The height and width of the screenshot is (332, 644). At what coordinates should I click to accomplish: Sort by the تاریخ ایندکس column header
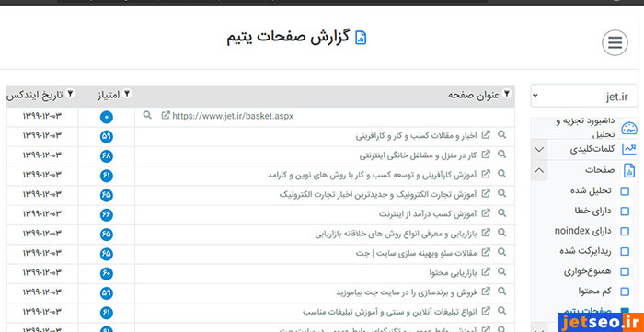35,95
